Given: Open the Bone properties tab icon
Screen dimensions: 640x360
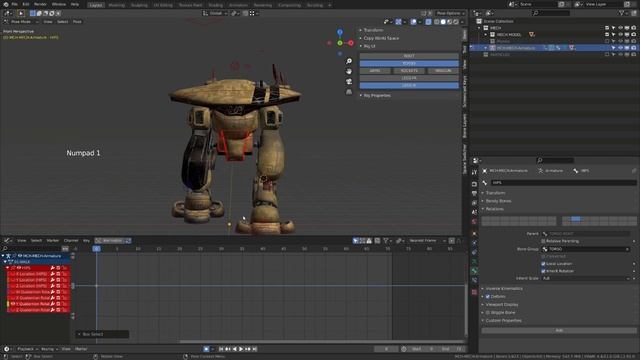Looking at the screenshot, I should coord(474,271).
